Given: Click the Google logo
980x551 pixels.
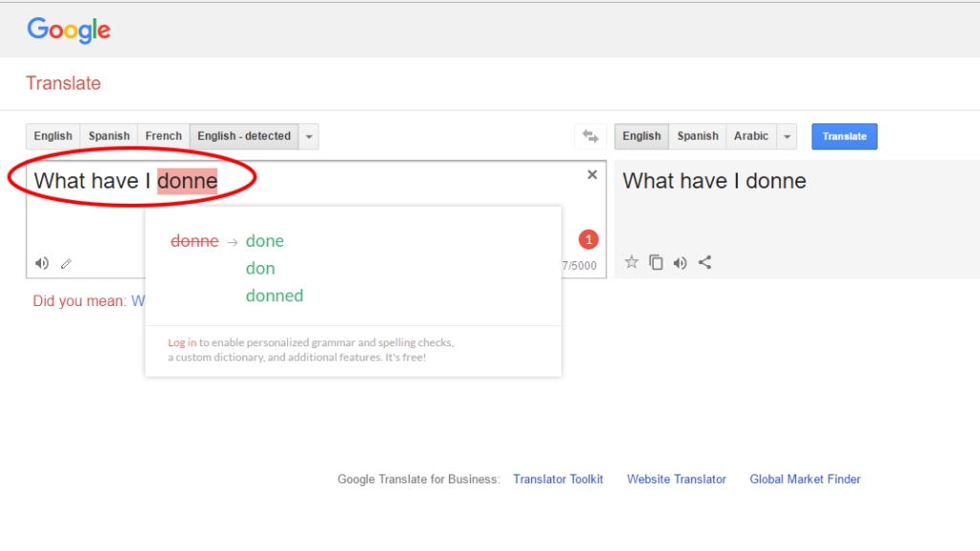Looking at the screenshot, I should pyautogui.click(x=69, y=30).
